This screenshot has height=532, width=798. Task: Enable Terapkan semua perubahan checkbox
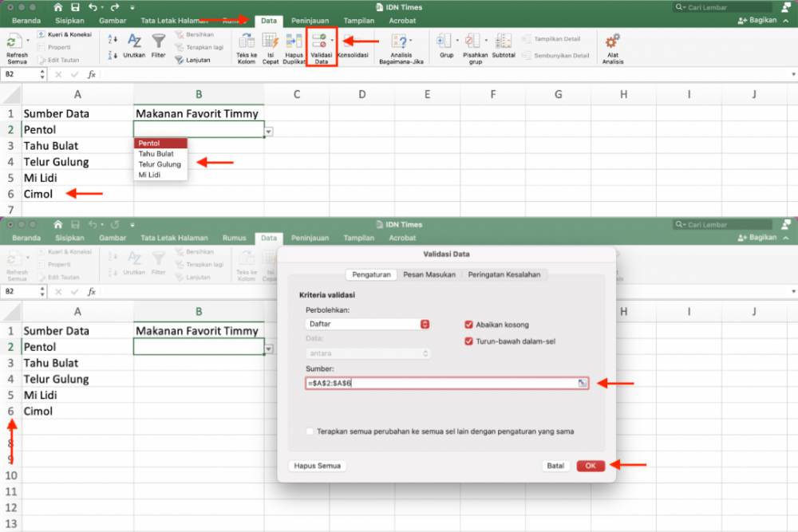coord(310,432)
